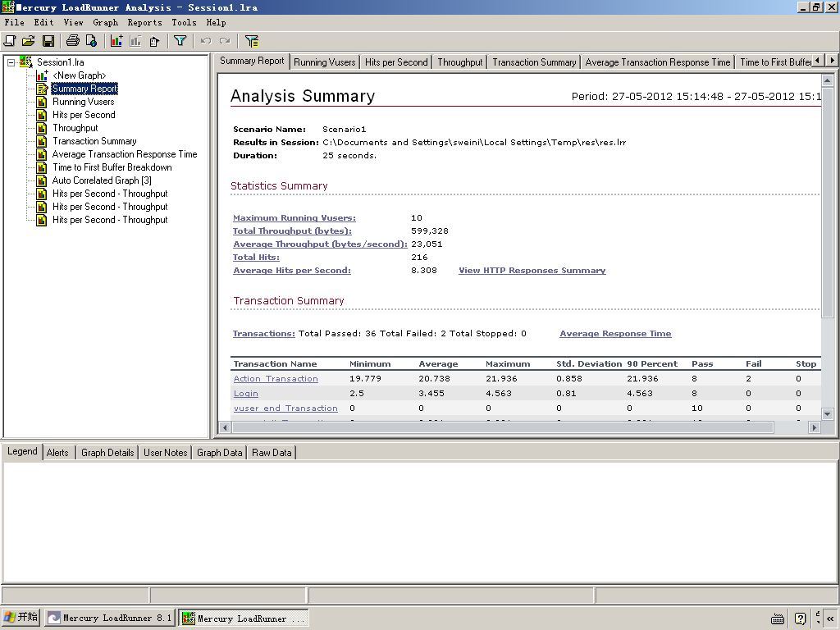This screenshot has width=840, height=630.
Task: Click the Open Session folder icon
Action: [x=29, y=40]
